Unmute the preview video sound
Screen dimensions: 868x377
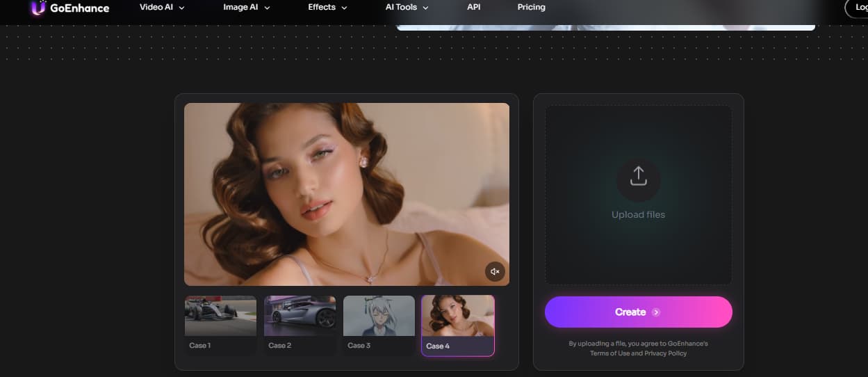(x=495, y=271)
